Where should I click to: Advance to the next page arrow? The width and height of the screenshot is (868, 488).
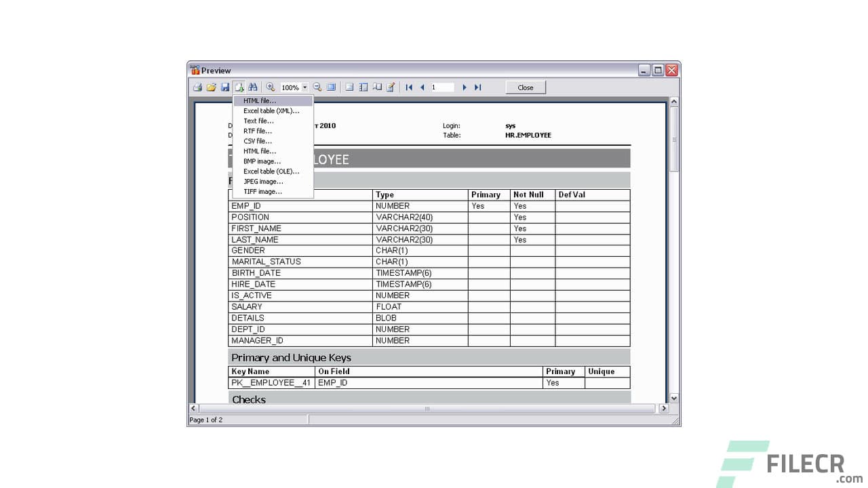point(464,87)
